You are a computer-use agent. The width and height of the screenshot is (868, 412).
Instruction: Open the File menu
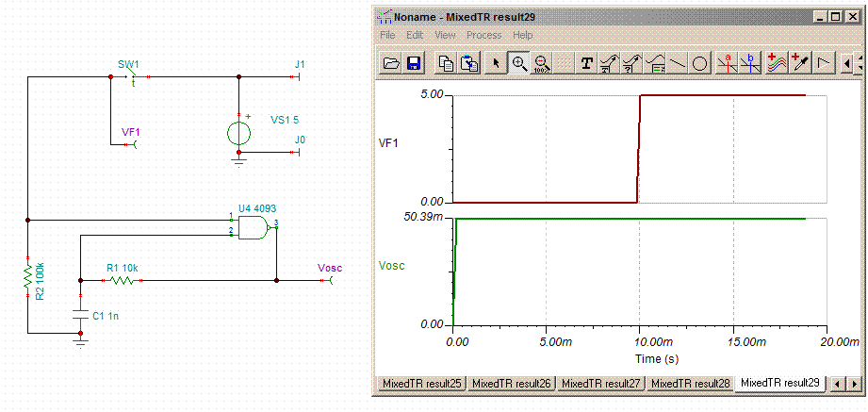[387, 35]
